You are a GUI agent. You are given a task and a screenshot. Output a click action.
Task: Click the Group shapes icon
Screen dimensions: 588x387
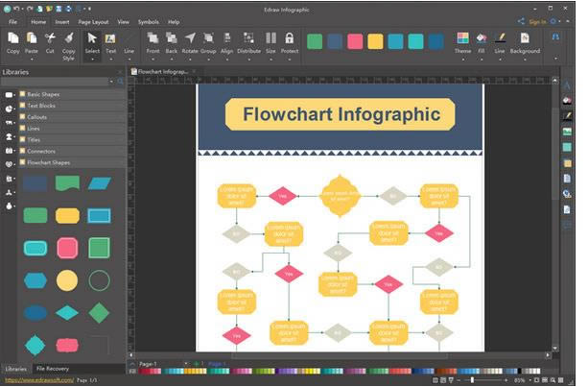208,42
